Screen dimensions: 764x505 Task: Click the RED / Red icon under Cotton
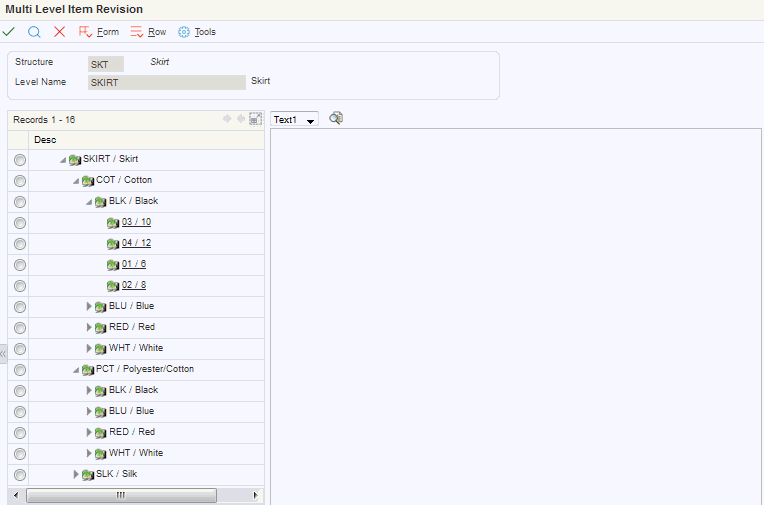(100, 328)
